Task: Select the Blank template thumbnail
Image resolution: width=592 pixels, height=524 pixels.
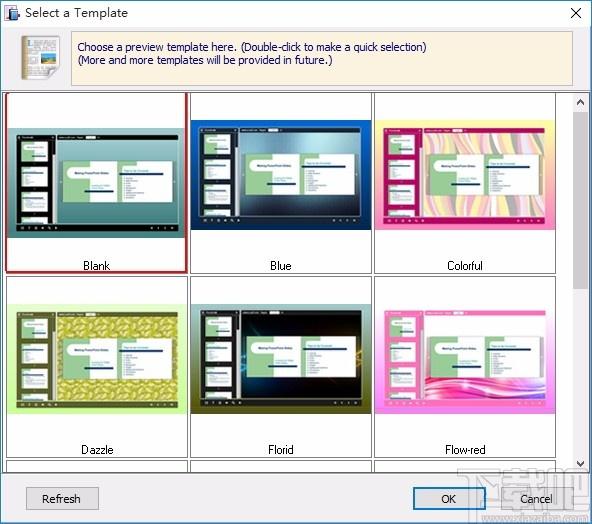Action: coord(96,183)
